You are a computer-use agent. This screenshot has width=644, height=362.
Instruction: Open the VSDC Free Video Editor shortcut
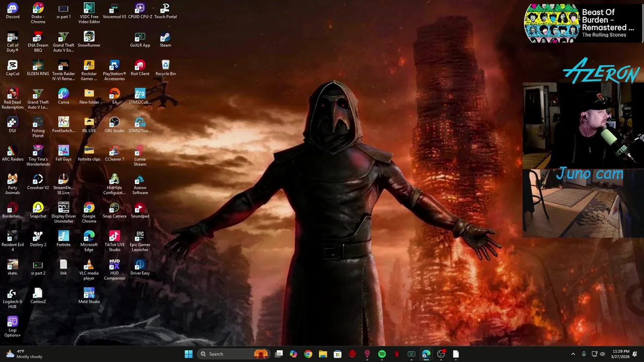point(89,14)
